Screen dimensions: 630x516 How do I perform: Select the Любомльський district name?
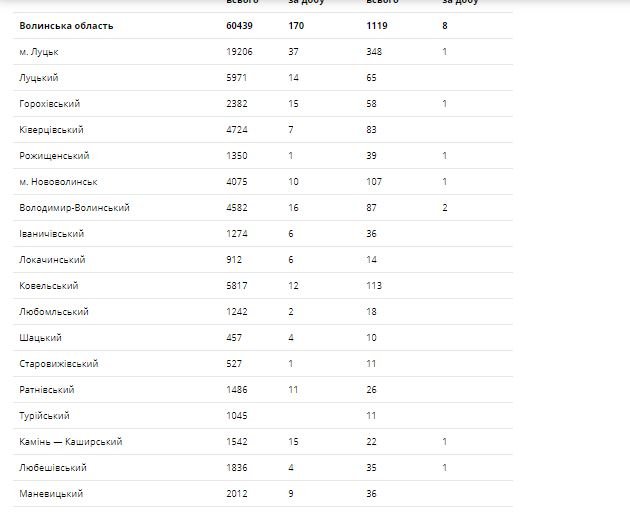(x=54, y=311)
